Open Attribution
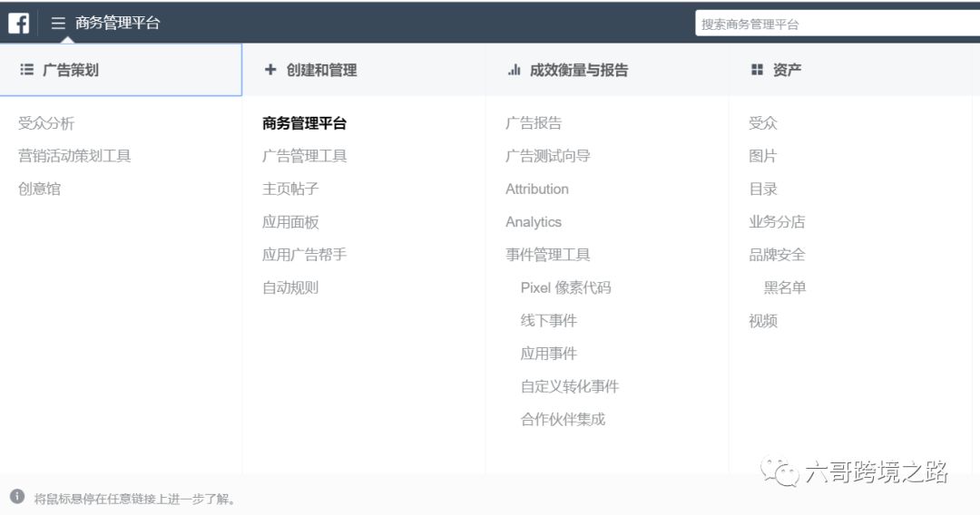The image size is (980, 515). pos(537,189)
